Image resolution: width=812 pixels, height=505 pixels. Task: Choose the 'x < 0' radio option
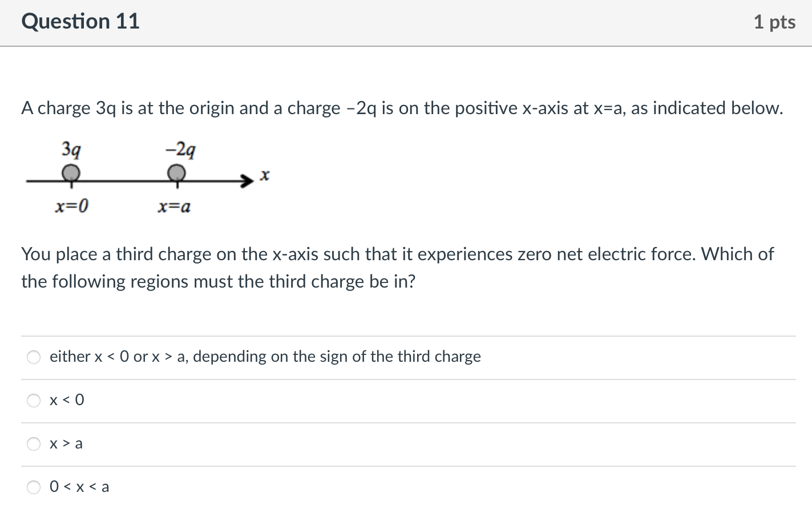[34, 401]
